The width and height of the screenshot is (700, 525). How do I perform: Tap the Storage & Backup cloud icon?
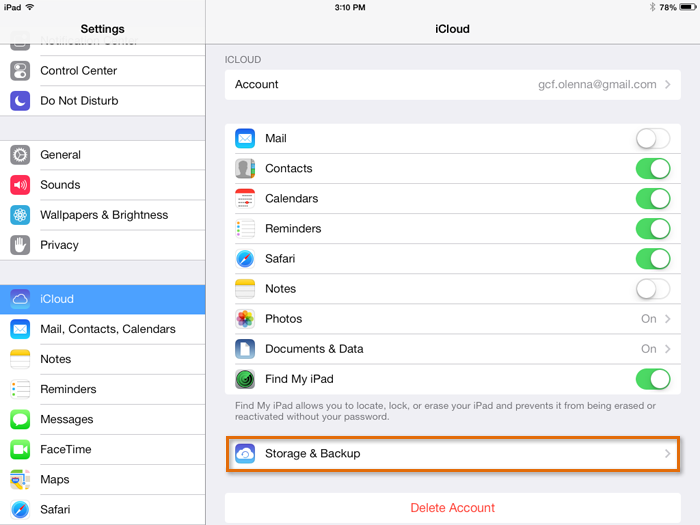click(x=245, y=454)
